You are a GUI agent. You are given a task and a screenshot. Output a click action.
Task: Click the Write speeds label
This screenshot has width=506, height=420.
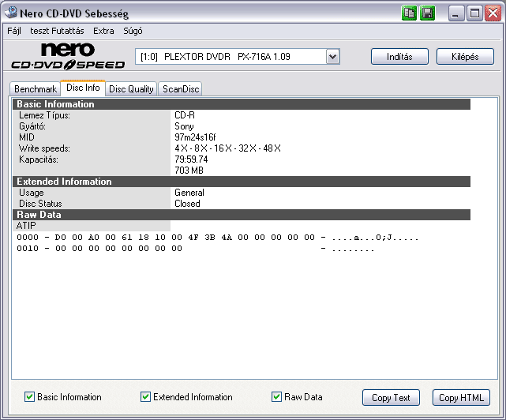click(44, 148)
